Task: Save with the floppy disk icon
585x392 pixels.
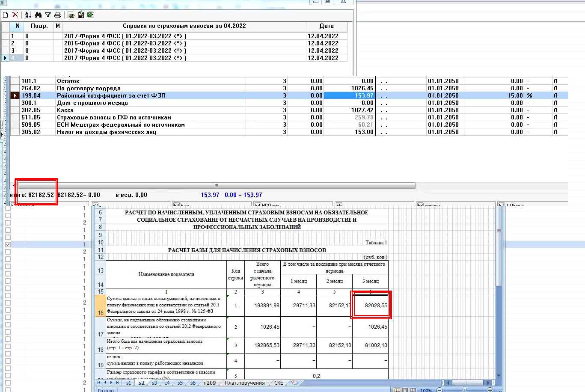Action: point(81,15)
